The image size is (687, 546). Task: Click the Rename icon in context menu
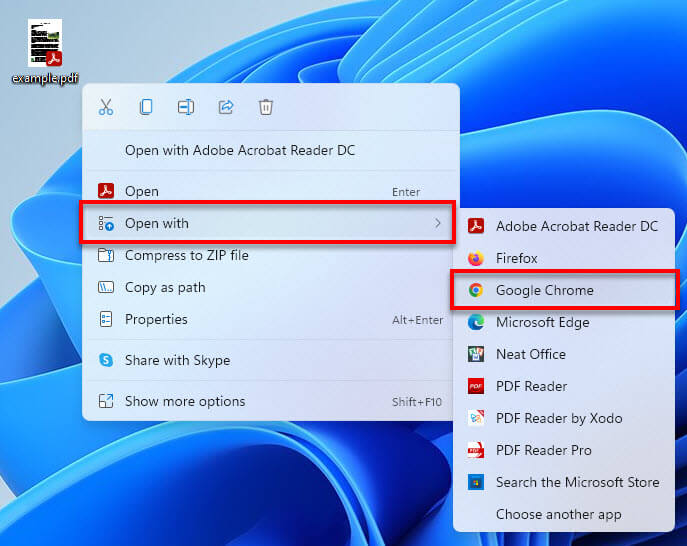(186, 107)
